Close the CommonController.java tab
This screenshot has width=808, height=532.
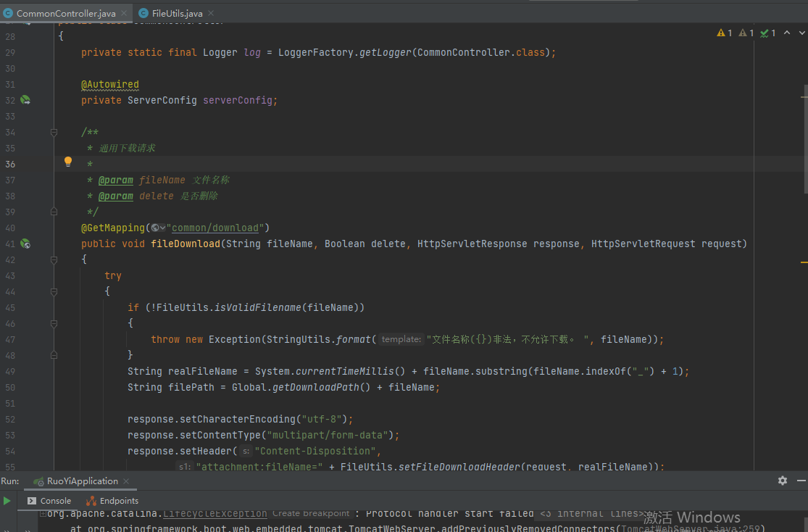point(124,13)
